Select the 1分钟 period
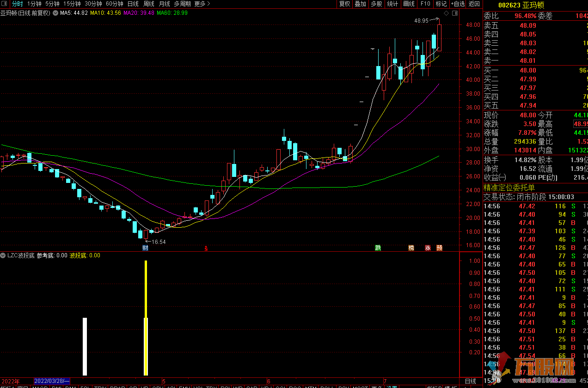Viewport: 588px width, 388px height. click(34, 4)
